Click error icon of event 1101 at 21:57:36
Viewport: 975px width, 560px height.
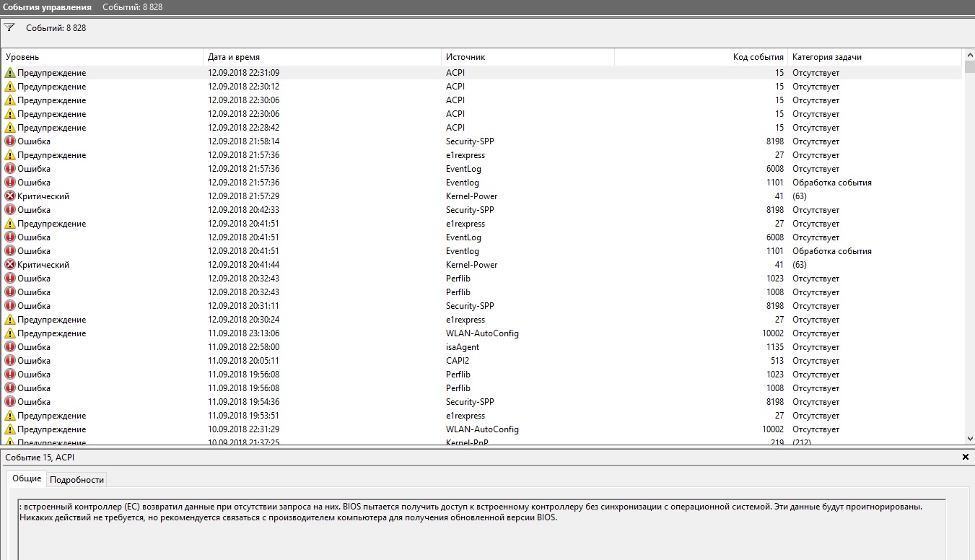coord(10,183)
